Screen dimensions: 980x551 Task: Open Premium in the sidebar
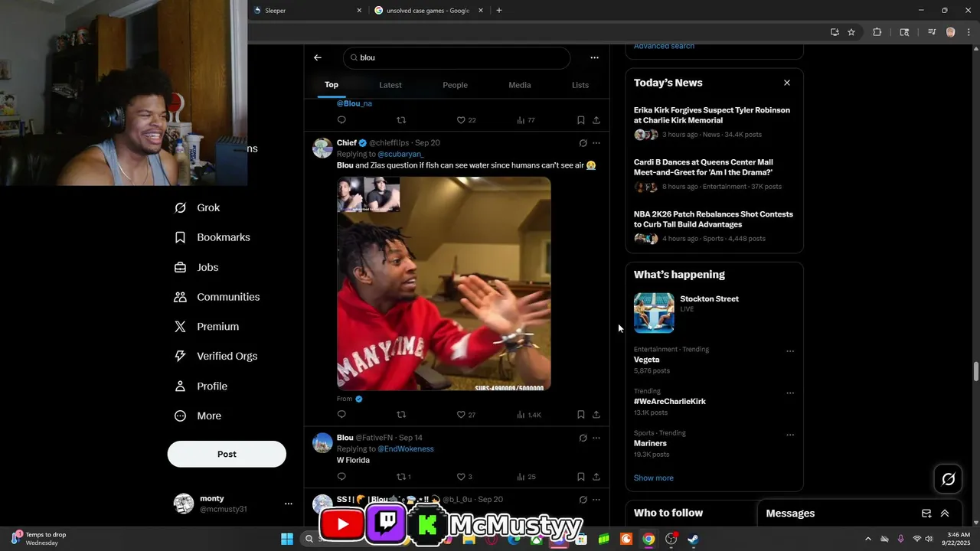pyautogui.click(x=207, y=327)
